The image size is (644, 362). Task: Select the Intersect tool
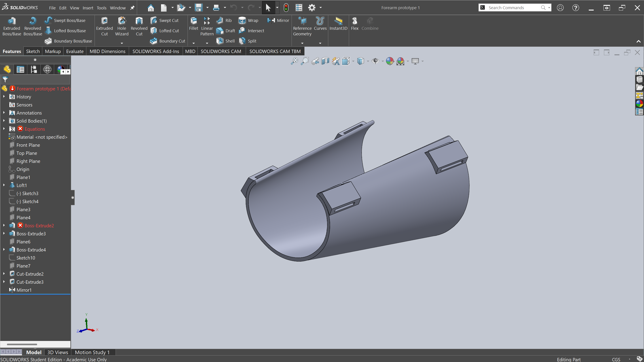tap(251, 30)
